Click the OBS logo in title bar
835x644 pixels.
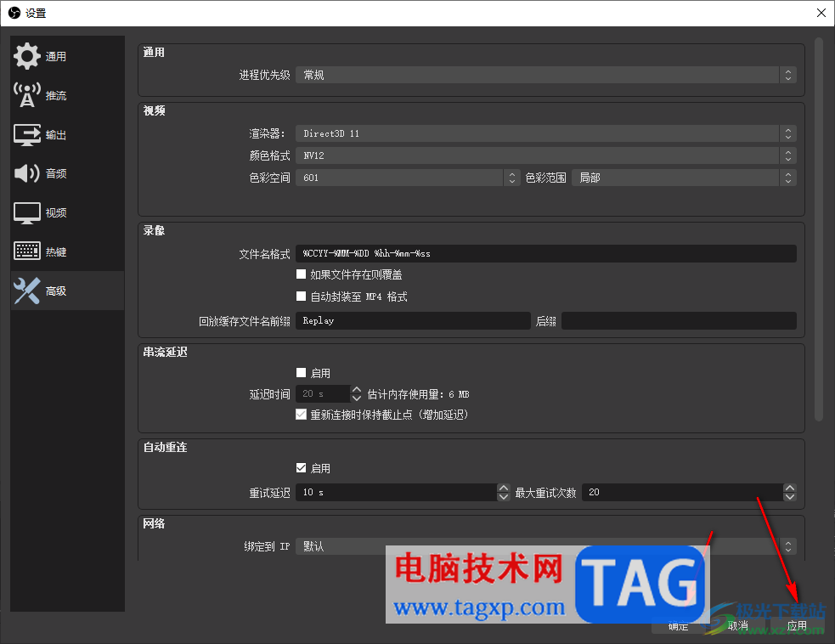14,13
